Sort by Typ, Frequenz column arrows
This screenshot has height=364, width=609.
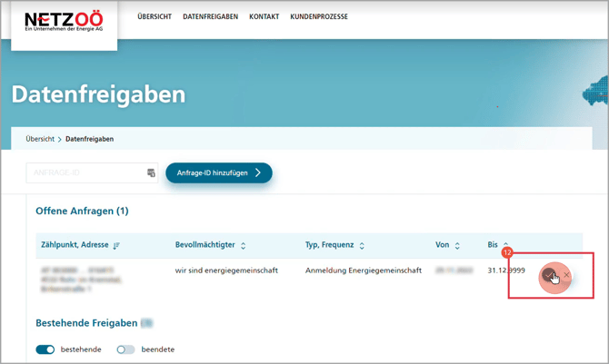pyautogui.click(x=362, y=246)
